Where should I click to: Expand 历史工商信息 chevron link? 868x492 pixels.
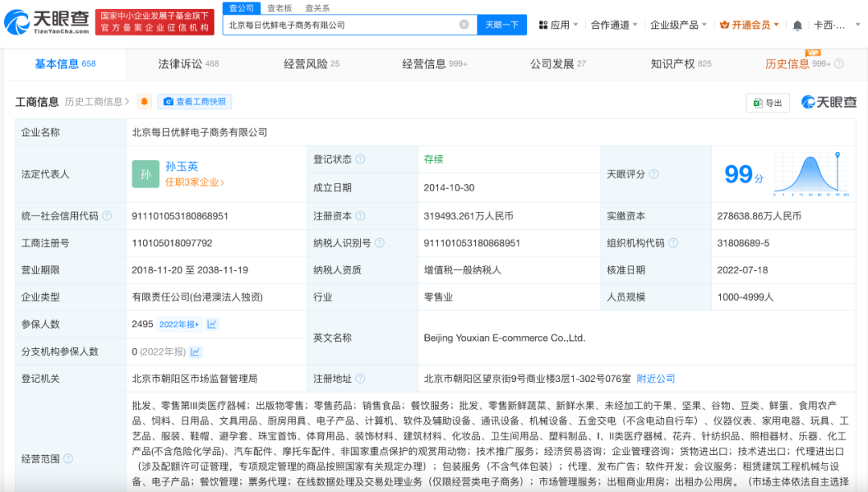[x=97, y=102]
